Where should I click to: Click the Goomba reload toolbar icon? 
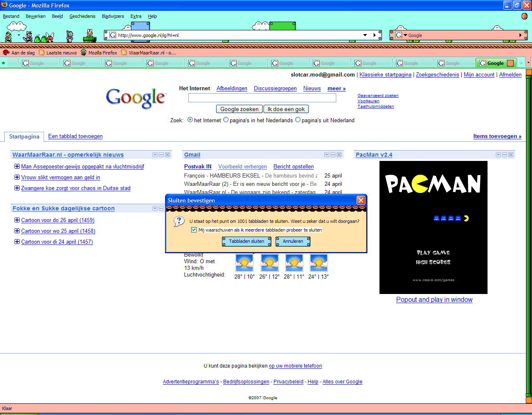tap(49, 37)
